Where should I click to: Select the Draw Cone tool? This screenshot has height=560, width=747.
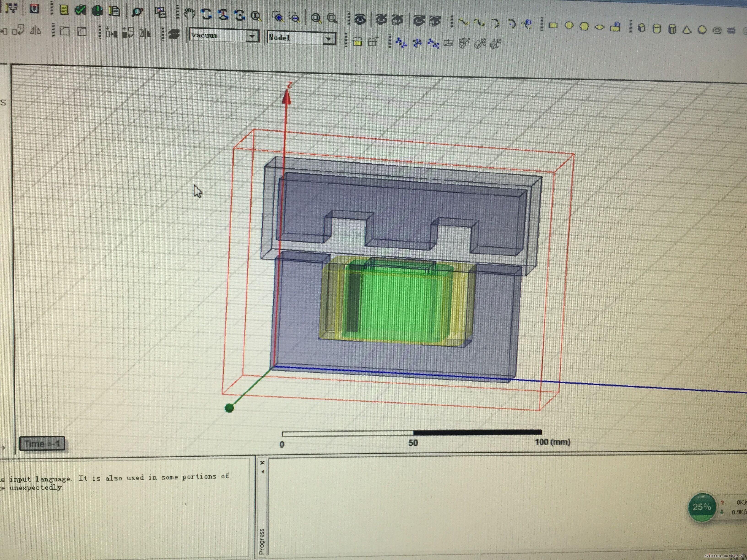pos(687,30)
